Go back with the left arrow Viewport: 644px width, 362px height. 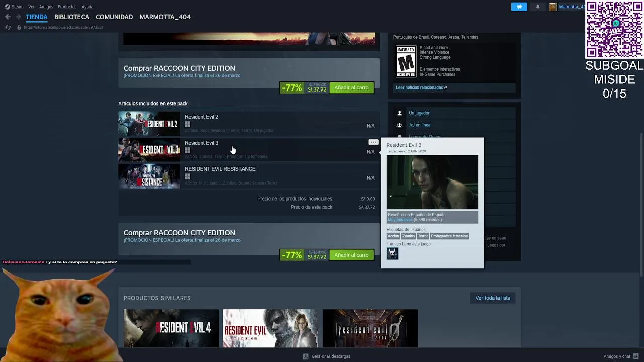8,17
